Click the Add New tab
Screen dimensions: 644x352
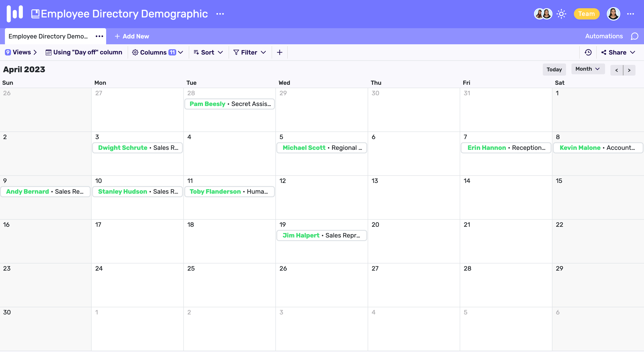pyautogui.click(x=132, y=36)
